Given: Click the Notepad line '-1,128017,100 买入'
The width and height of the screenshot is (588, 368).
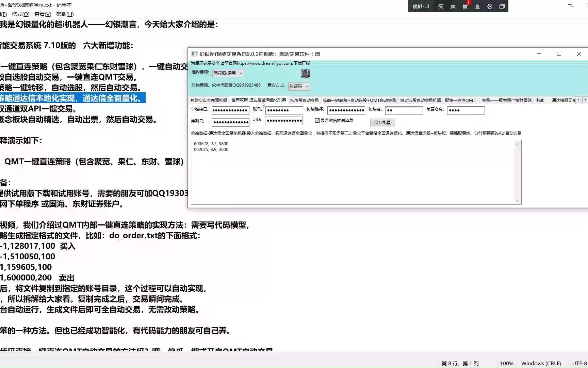Looking at the screenshot, I should point(37,246).
